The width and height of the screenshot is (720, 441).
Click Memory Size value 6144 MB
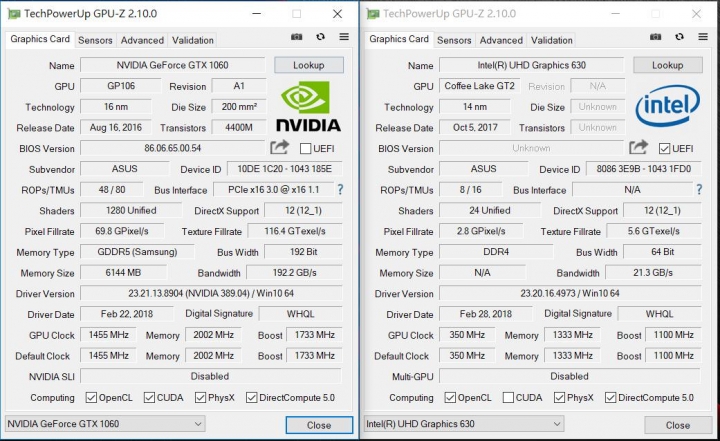(124, 272)
